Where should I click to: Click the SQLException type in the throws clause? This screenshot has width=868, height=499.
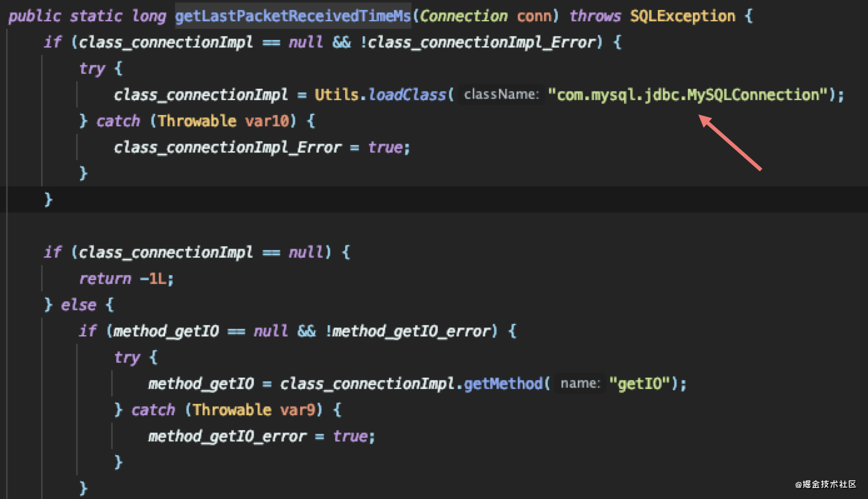tap(682, 16)
